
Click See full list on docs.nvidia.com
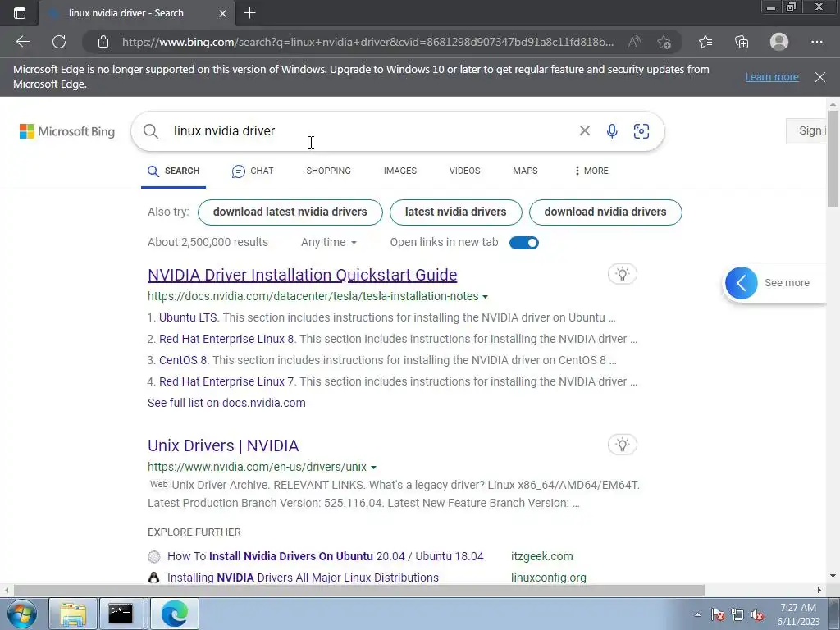point(226,403)
